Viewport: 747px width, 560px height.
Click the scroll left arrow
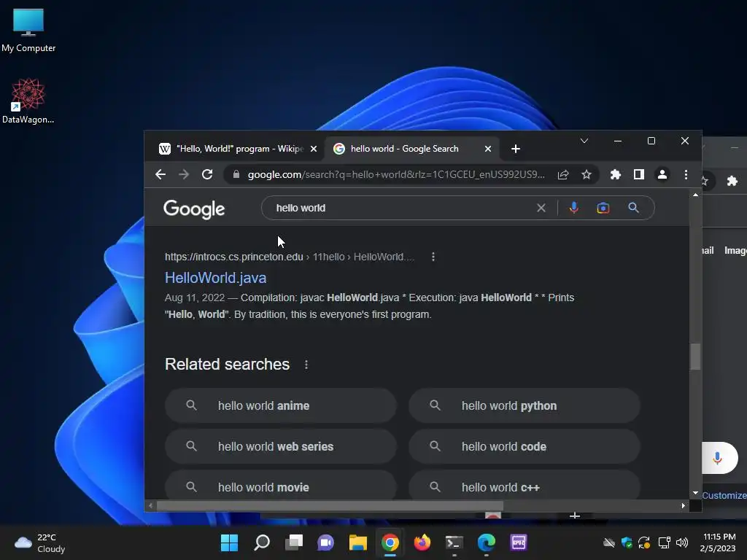point(150,506)
